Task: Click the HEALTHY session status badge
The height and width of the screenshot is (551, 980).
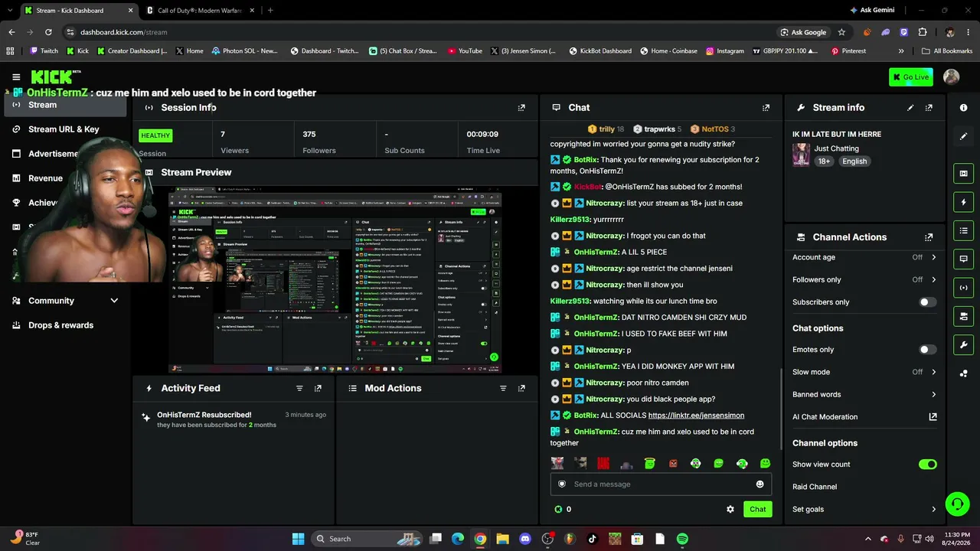Action: point(155,135)
